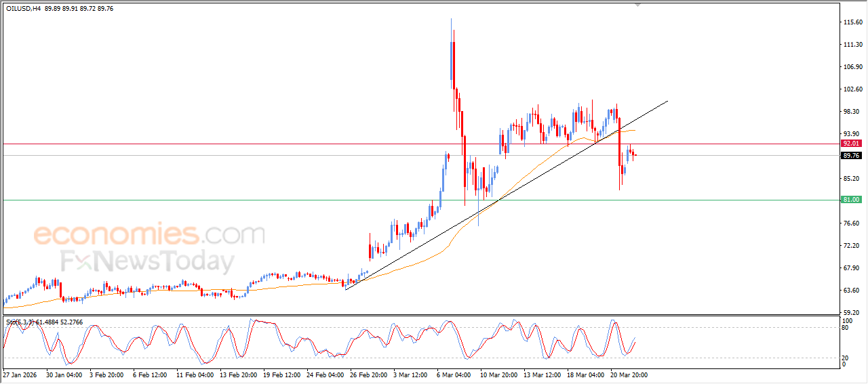Screen dimensions: 868x384
Task: Click the 63.60 price axis label
Action: click(851, 291)
